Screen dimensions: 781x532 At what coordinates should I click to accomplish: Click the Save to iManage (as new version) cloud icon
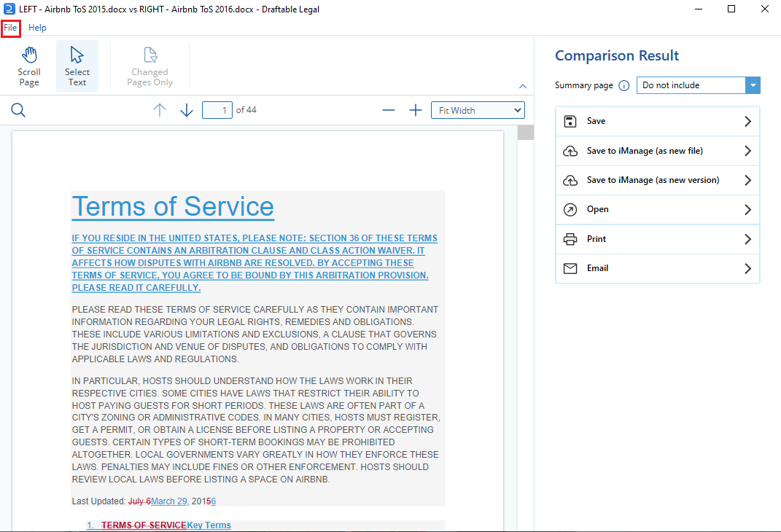click(x=570, y=180)
